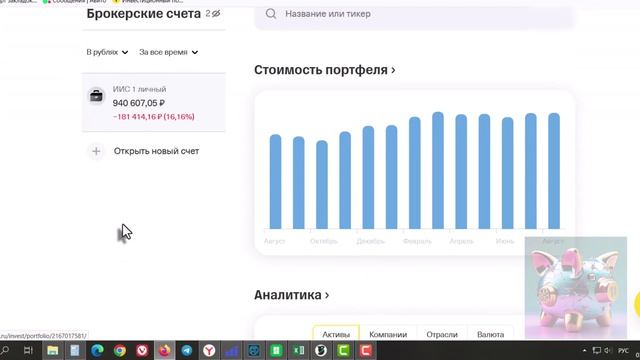640x360 pixels.
Task: Toggle the hide-balances eye icon by Брокерские счета
Action: point(216,13)
